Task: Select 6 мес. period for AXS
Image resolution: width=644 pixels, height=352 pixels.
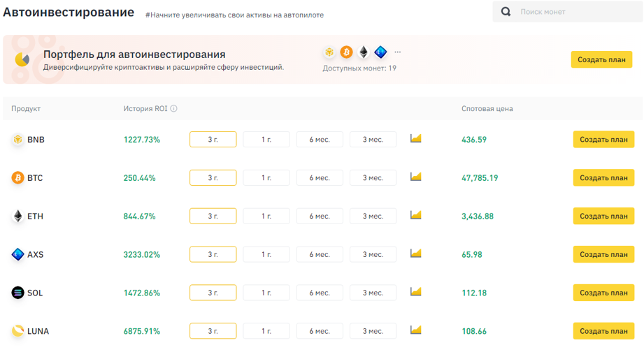Action: [320, 254]
